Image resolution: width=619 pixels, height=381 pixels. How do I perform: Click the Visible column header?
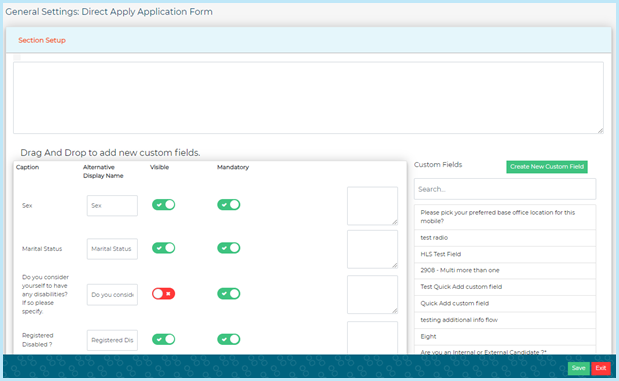[x=159, y=167]
